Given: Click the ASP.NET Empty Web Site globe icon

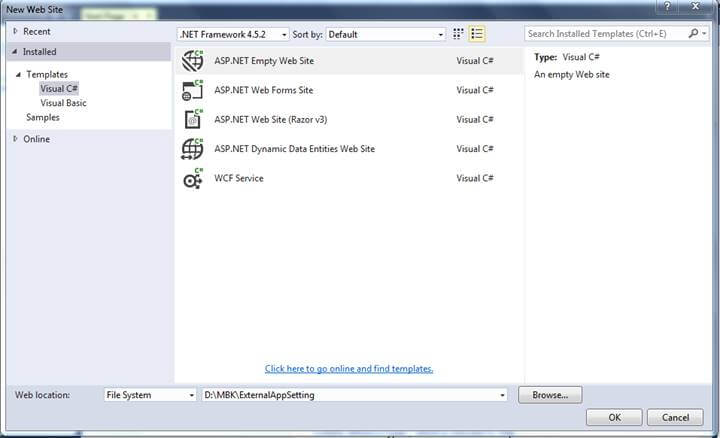Looking at the screenshot, I should coord(192,61).
